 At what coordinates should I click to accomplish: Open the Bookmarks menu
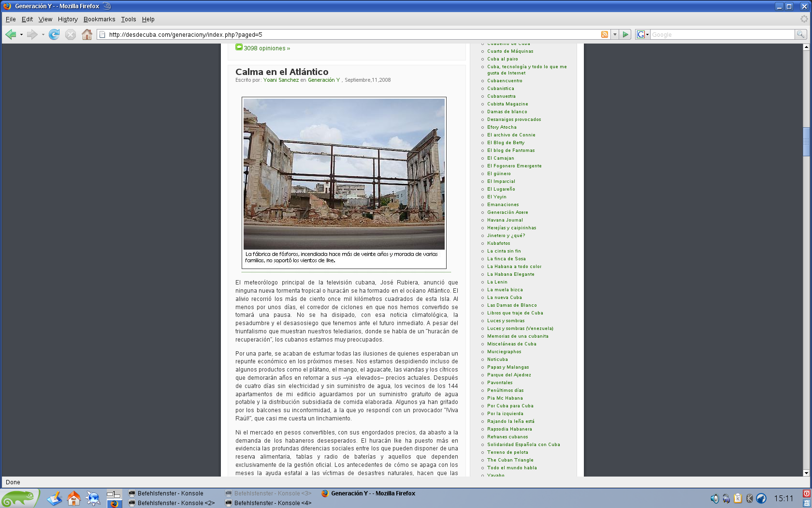(99, 19)
